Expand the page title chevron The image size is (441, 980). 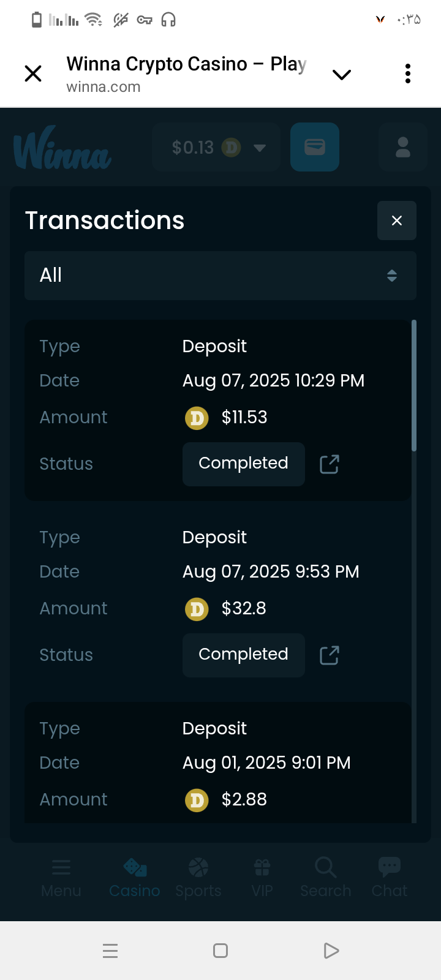point(341,75)
